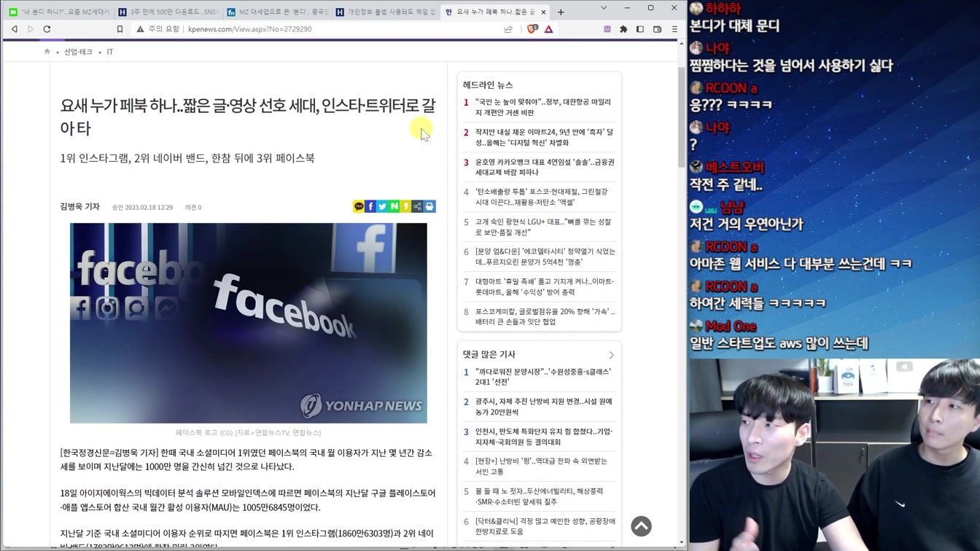Click the Facebook logo article image

(x=249, y=323)
